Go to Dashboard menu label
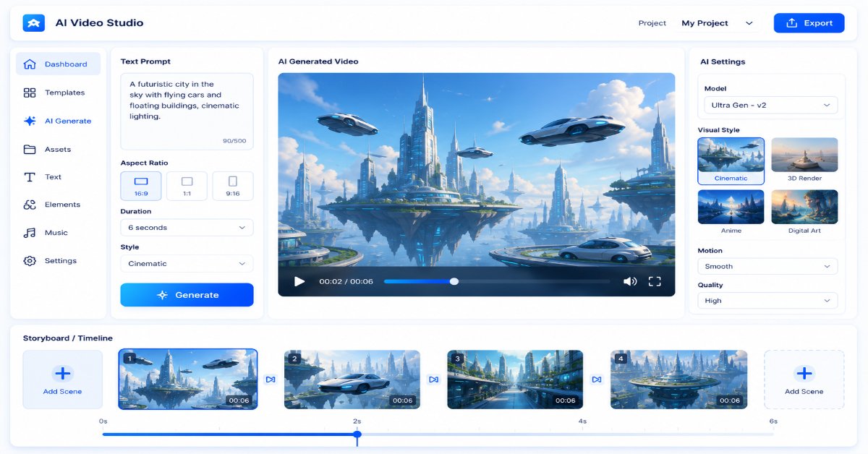 [x=66, y=64]
